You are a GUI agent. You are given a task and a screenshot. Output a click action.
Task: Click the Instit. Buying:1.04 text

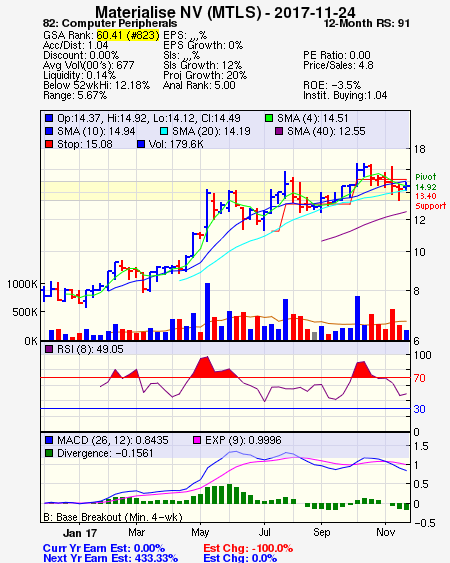point(345,96)
